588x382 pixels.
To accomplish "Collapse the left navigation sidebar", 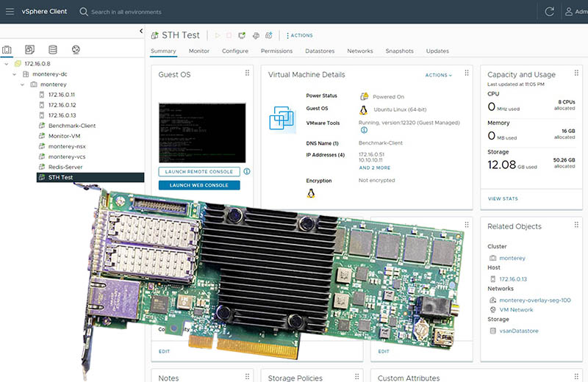I will [140, 31].
